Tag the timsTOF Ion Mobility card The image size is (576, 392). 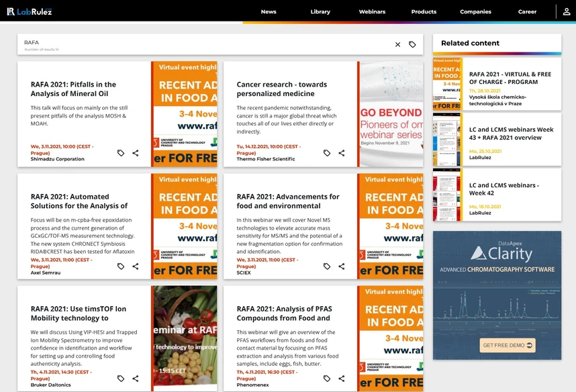click(121, 379)
